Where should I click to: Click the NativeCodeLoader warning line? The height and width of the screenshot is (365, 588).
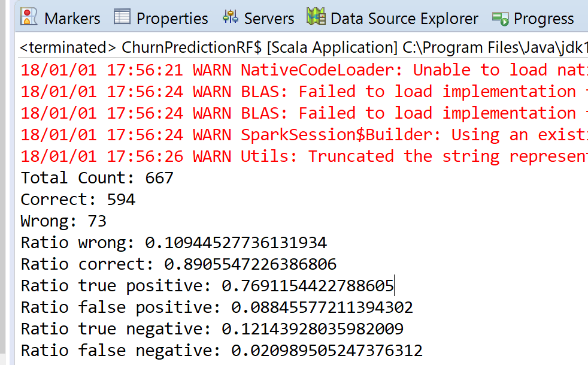304,70
